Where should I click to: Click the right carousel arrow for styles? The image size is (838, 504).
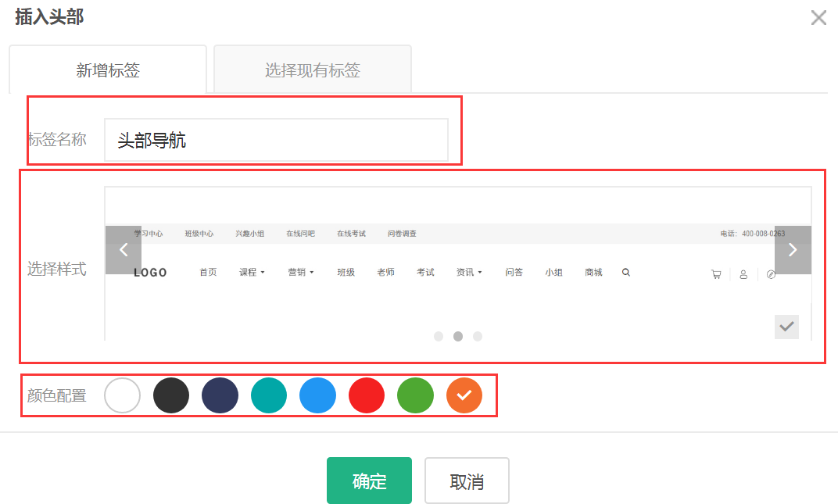(x=793, y=250)
